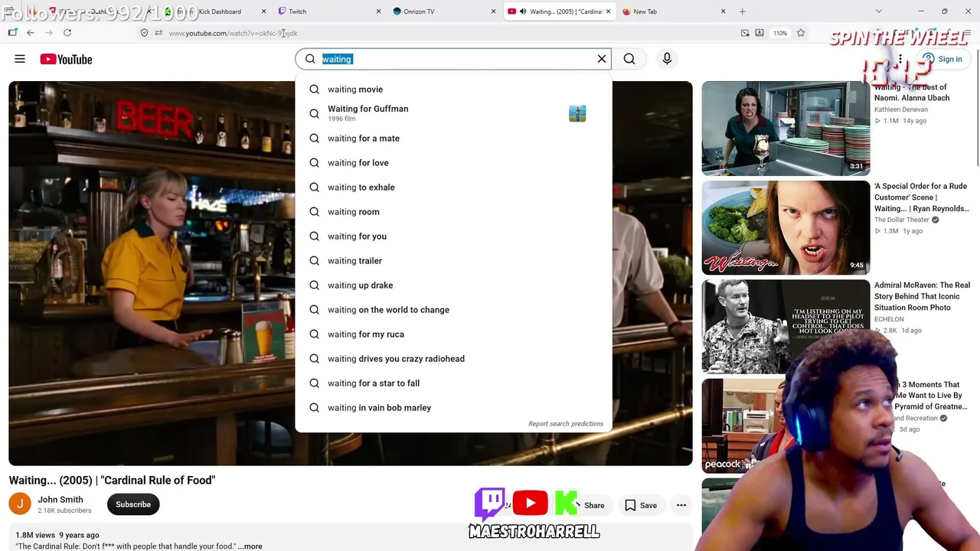Subscribe to the John Smith channel
980x551 pixels.
click(x=133, y=504)
